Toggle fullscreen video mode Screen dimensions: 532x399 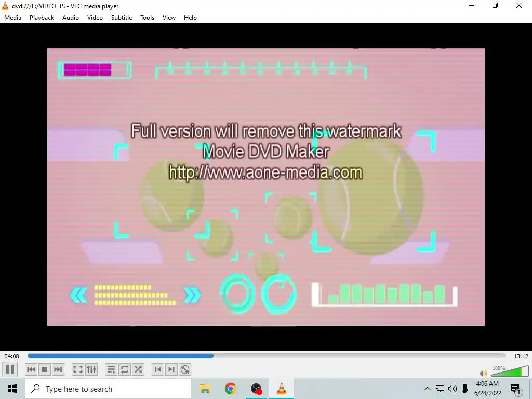click(x=78, y=369)
